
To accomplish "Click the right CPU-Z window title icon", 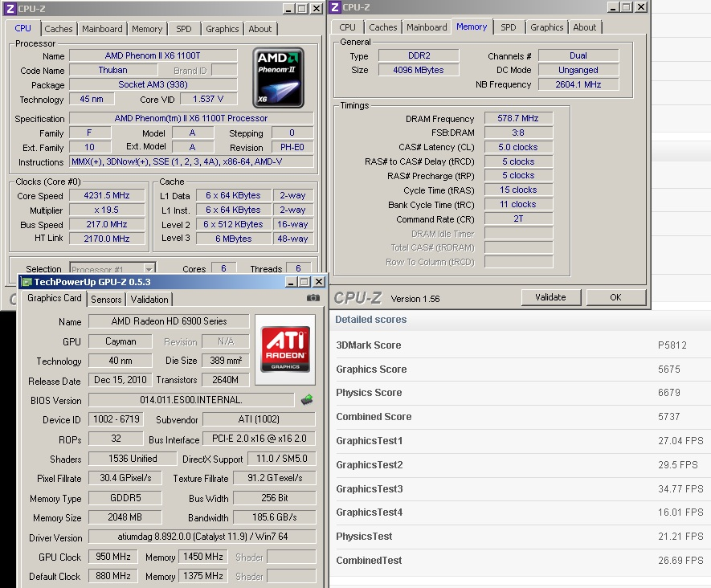I will coord(335,7).
